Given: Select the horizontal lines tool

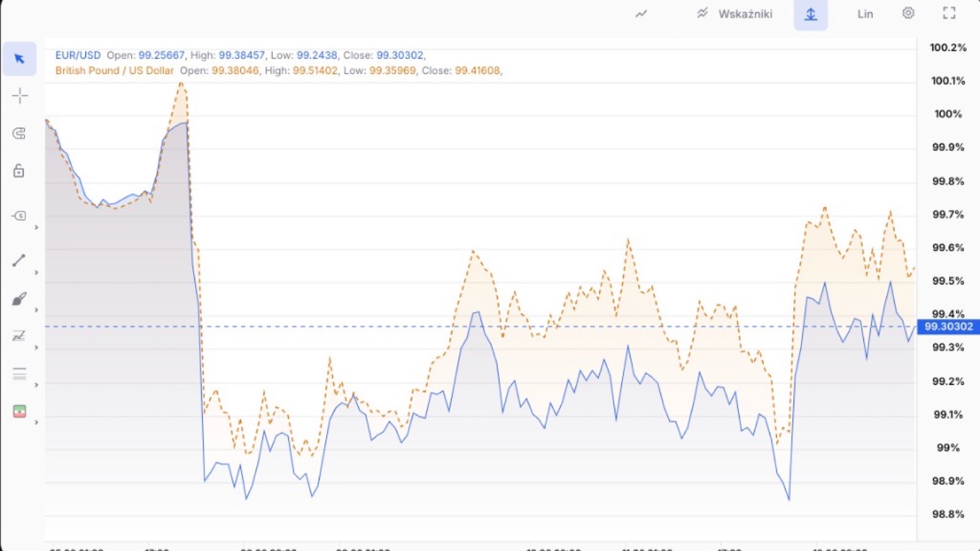Looking at the screenshot, I should (x=20, y=373).
